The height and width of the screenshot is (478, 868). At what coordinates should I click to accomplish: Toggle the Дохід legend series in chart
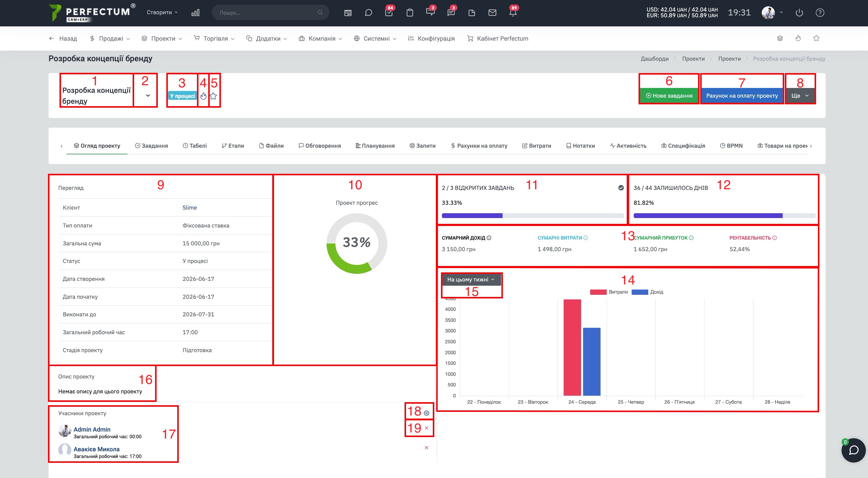[x=647, y=292]
